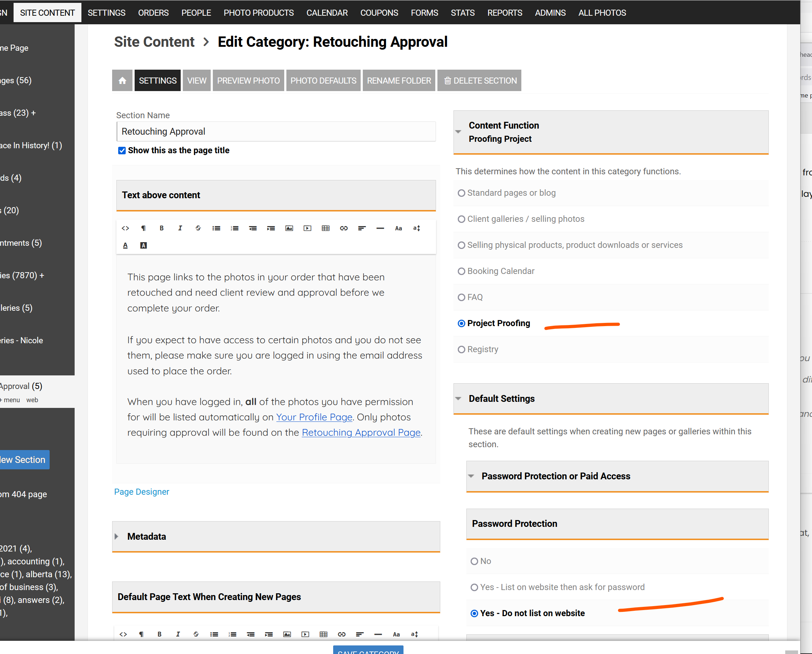Select Standard pages or blog option
This screenshot has width=812, height=654.
(461, 193)
